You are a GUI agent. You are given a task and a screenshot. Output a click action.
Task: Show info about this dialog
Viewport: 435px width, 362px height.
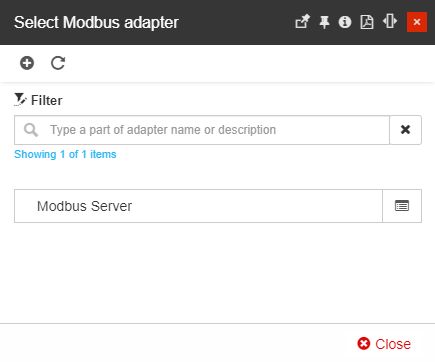[345, 22]
